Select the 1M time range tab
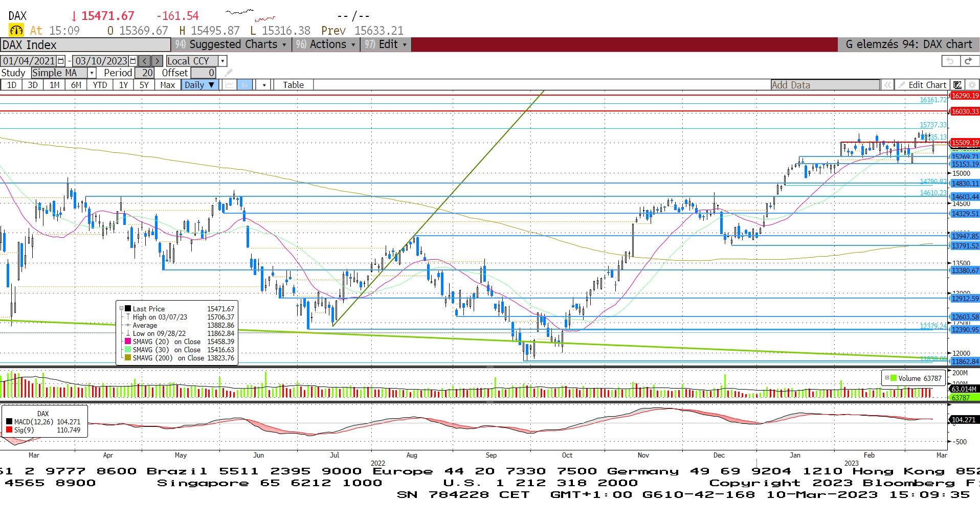980x523 pixels. (x=54, y=85)
